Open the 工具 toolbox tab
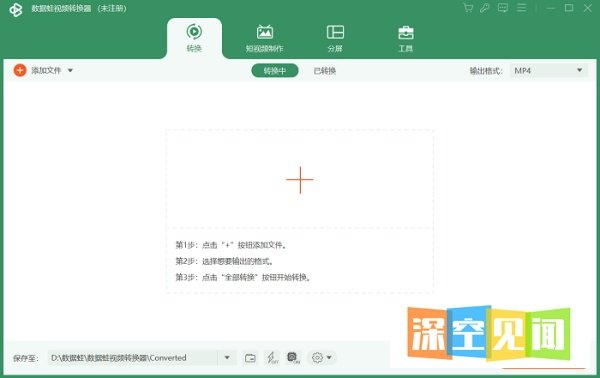 pyautogui.click(x=406, y=38)
